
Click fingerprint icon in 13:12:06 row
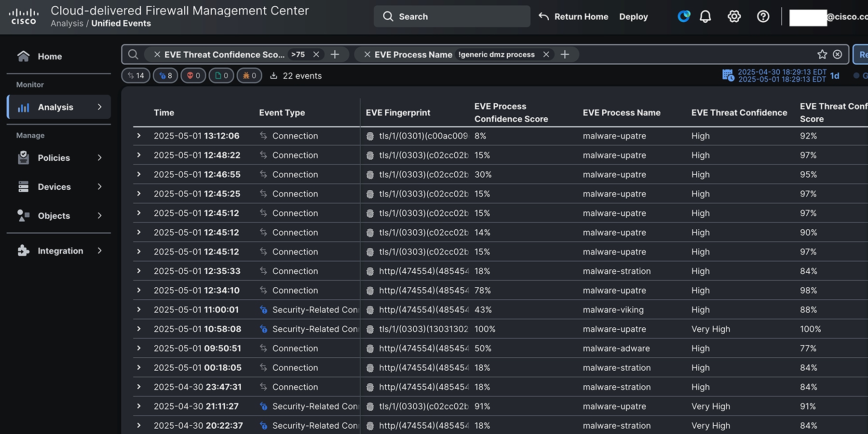pyautogui.click(x=370, y=136)
